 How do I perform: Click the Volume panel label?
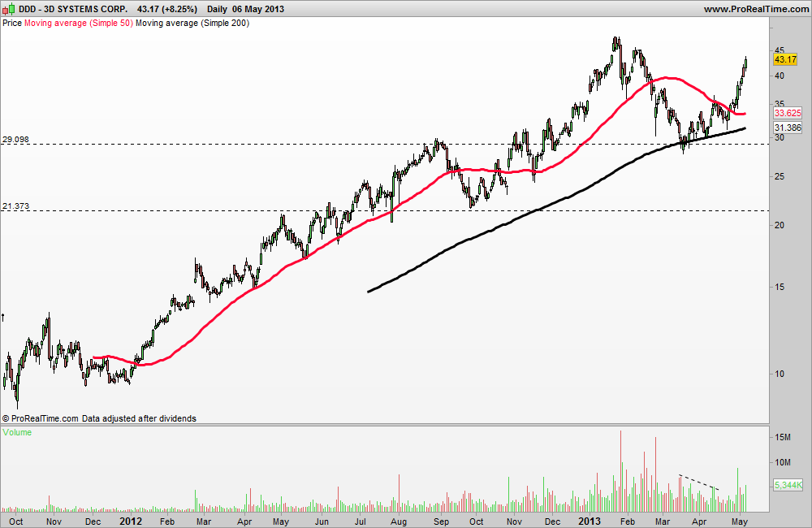17,432
